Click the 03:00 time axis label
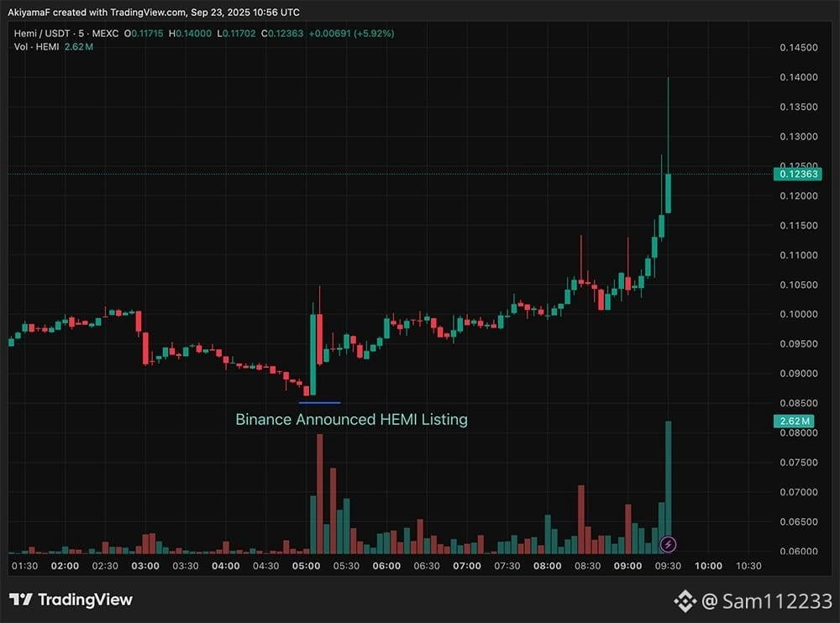 pos(145,566)
